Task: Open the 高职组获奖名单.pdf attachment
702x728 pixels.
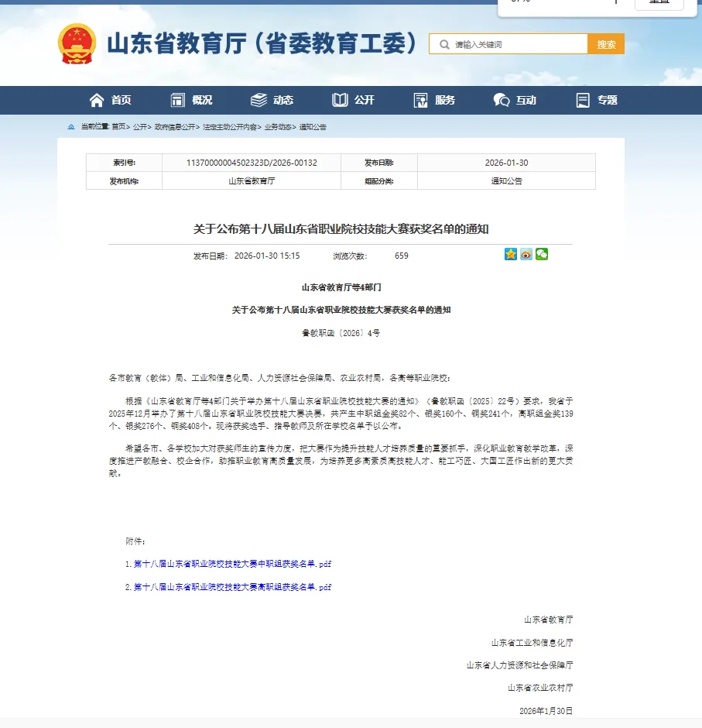Action: (x=232, y=587)
